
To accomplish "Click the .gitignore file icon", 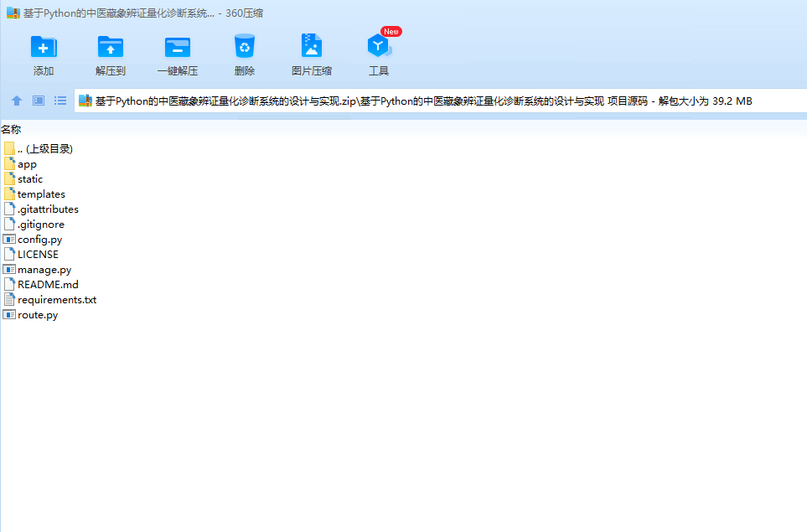I will [x=9, y=225].
